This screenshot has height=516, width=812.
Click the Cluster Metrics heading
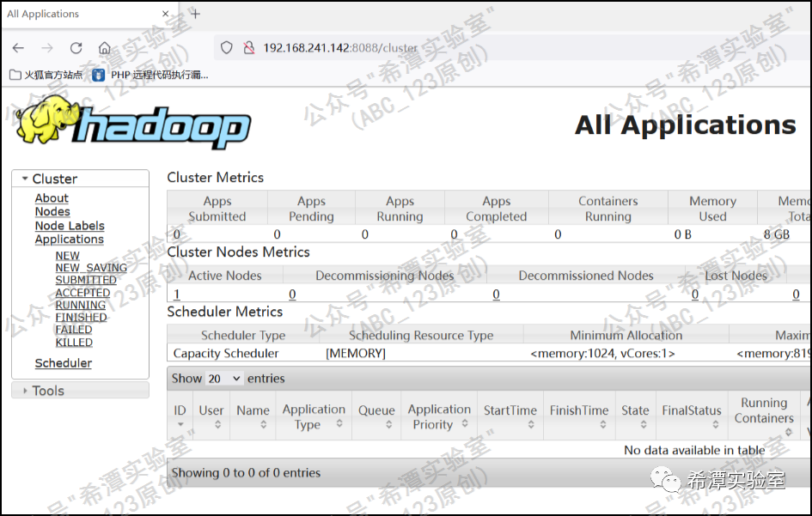pyautogui.click(x=216, y=178)
